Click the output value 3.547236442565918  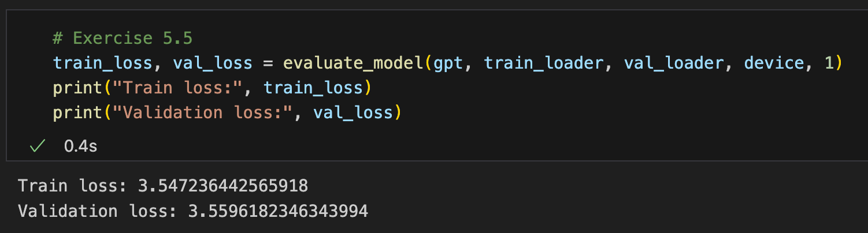click(222, 186)
